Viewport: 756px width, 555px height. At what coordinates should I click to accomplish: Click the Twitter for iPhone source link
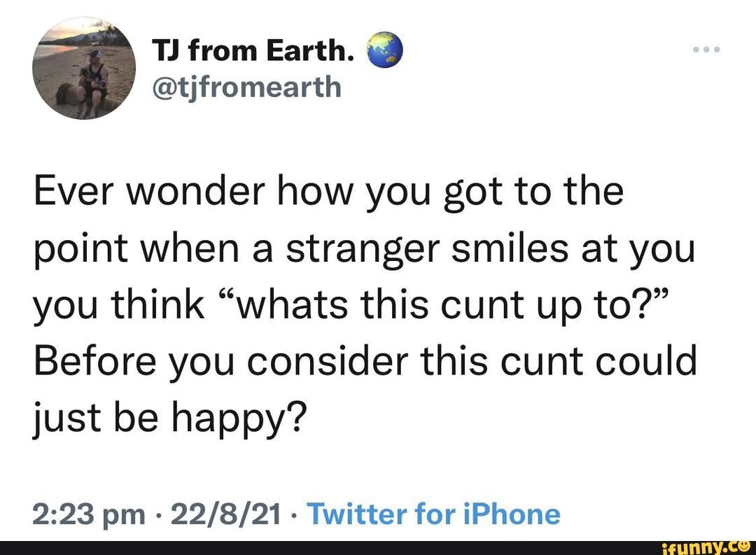434,514
